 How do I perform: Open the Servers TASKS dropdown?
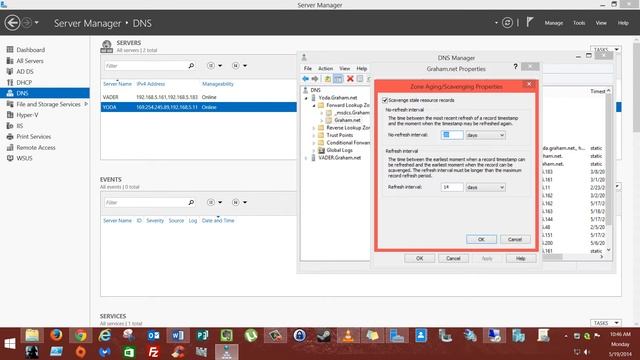pyautogui.click(x=606, y=49)
